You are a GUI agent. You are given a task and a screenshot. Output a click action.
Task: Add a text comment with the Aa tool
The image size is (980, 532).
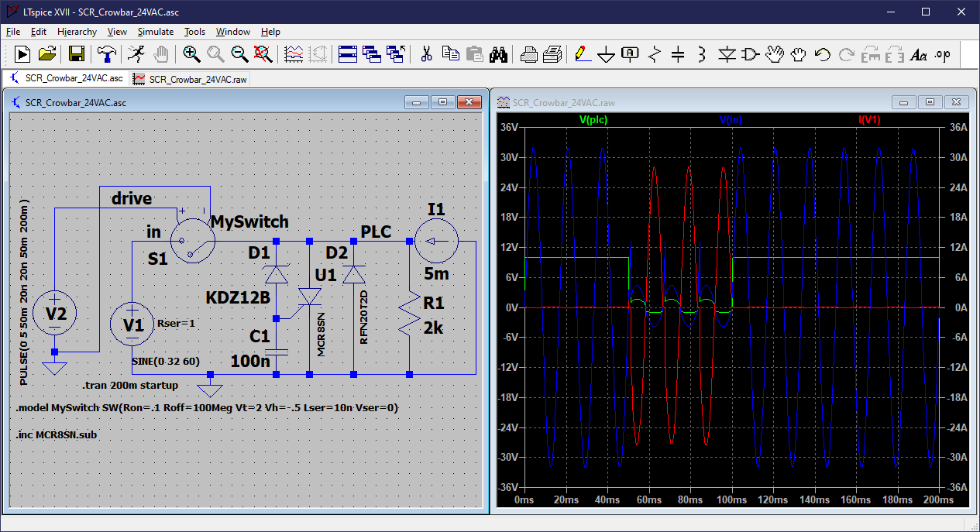coord(918,54)
